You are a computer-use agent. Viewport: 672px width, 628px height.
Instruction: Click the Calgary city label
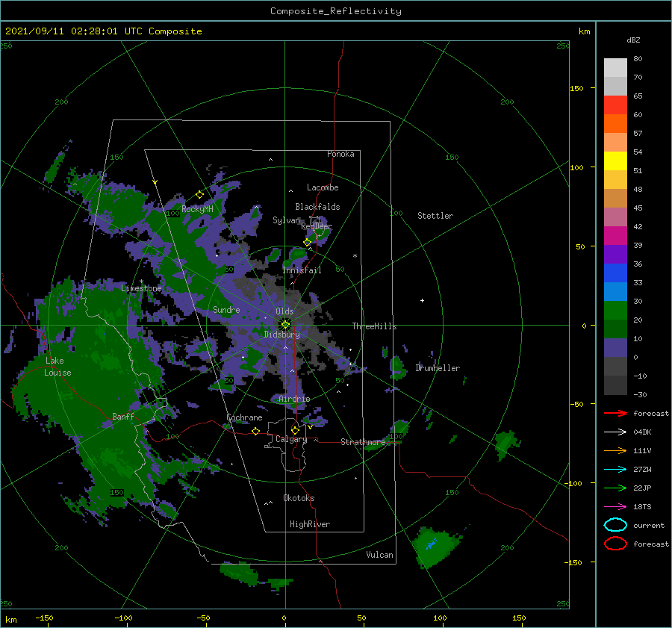tap(291, 439)
